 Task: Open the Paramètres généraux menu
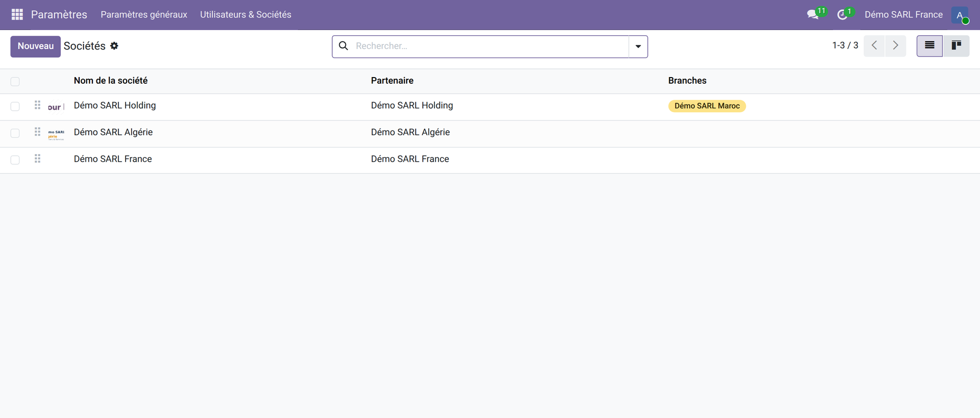144,15
